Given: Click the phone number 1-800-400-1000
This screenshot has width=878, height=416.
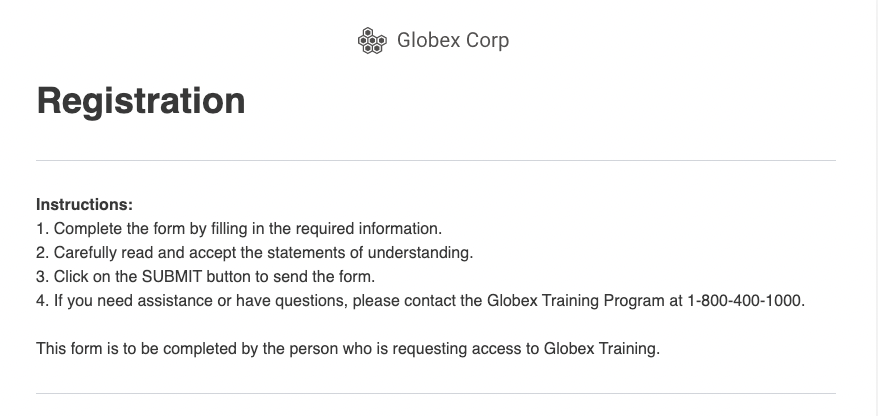Looking at the screenshot, I should pos(745,301).
